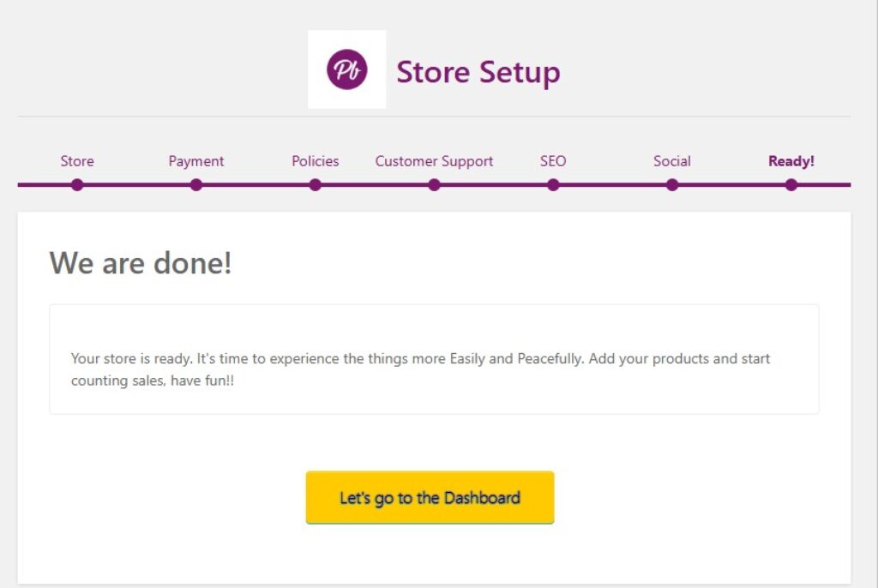
Task: Click the Customer Support step dot
Action: coord(435,184)
